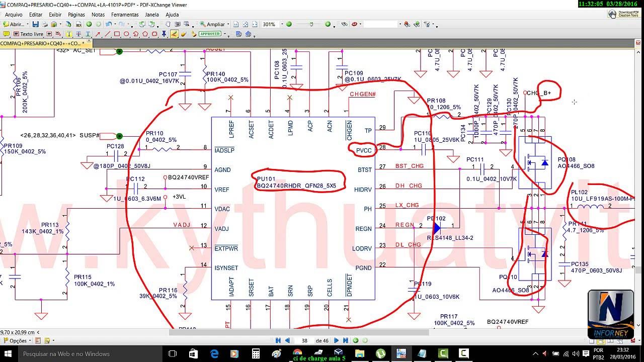Open Task View on the taskbar
Screen dimensions: 644x362
pyautogui.click(x=172, y=353)
